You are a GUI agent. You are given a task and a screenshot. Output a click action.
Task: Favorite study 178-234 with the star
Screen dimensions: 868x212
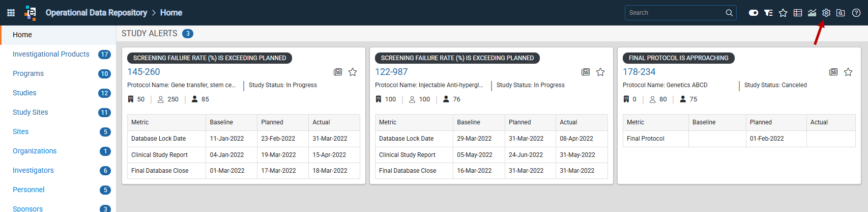point(848,72)
